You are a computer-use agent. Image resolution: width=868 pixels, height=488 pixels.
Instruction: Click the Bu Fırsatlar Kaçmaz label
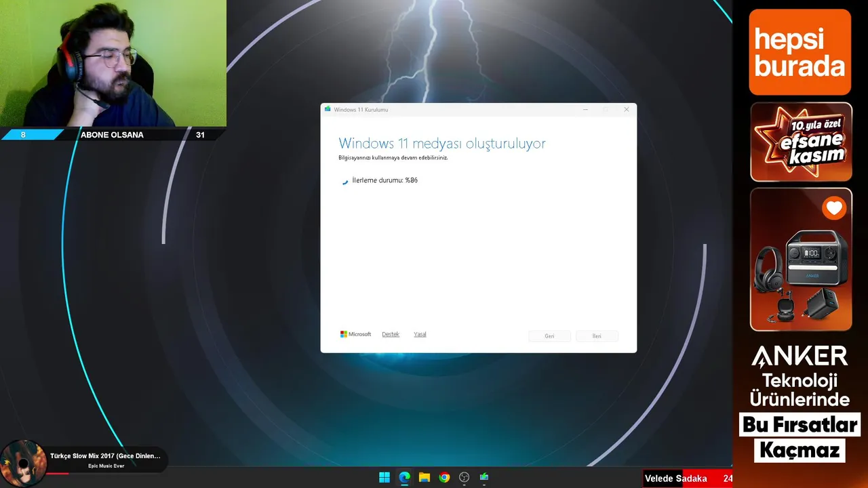(800, 437)
